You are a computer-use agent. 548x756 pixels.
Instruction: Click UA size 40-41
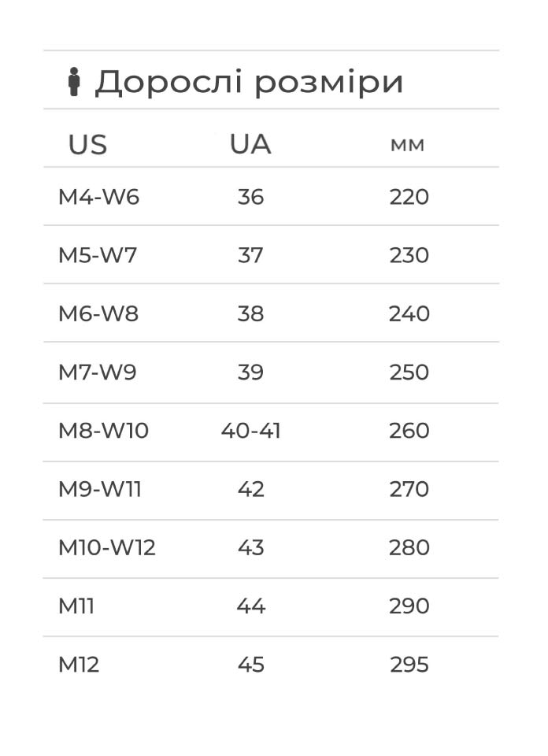pyautogui.click(x=250, y=431)
